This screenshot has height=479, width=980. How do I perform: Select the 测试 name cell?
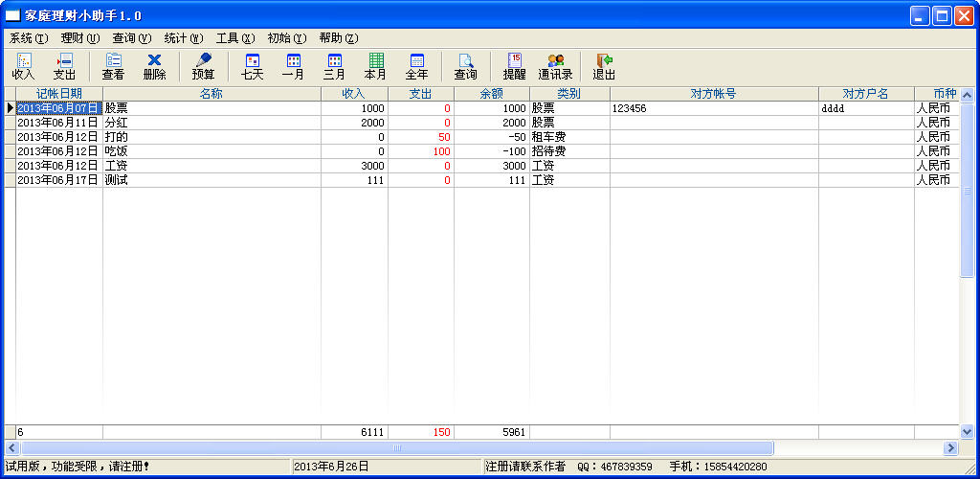(212, 180)
